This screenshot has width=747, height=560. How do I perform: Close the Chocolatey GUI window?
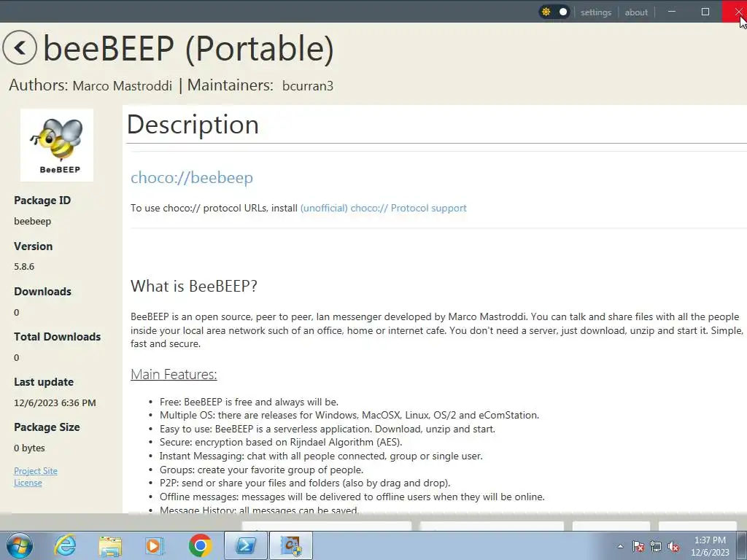(735, 12)
